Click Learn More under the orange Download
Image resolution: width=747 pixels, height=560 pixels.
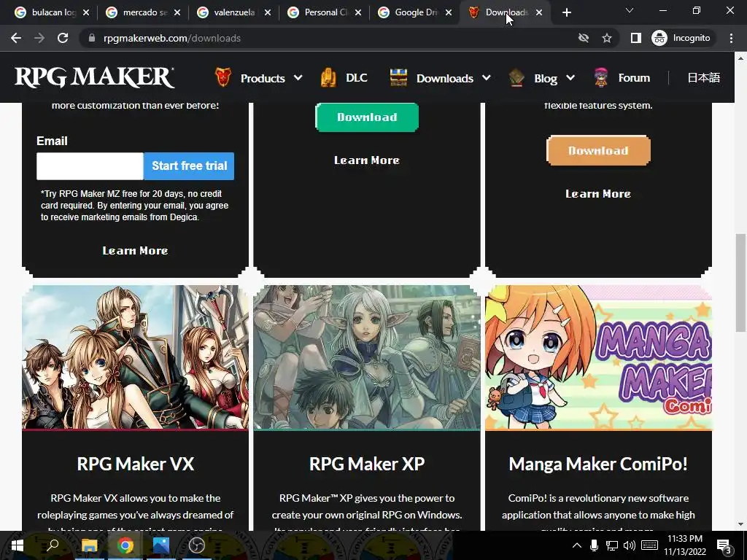tap(598, 194)
